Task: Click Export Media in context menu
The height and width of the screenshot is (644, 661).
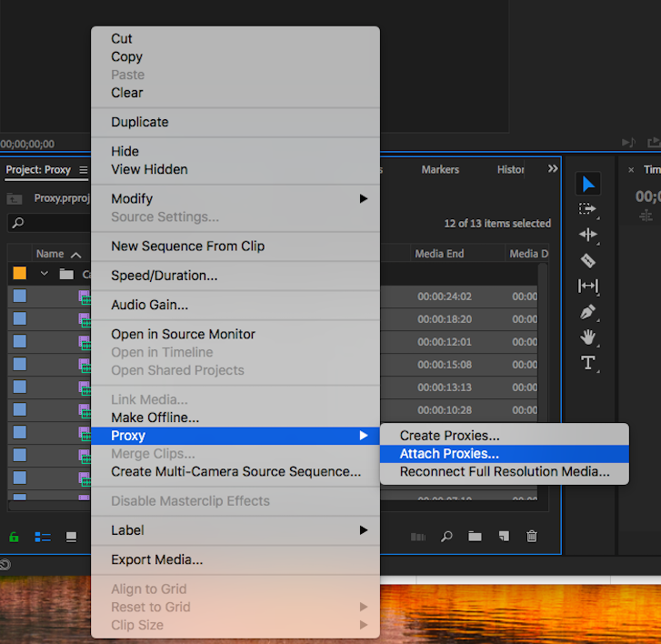Action: 156,559
